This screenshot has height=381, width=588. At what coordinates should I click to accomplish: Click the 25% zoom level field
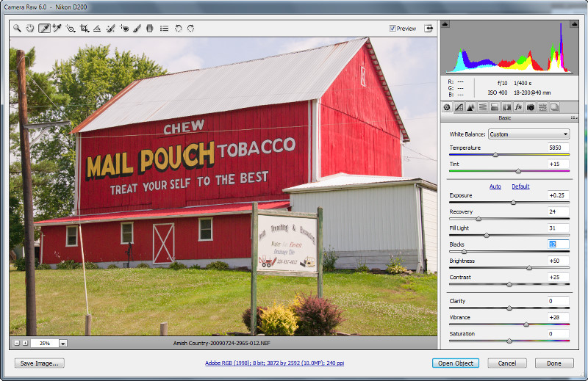[x=45, y=343]
